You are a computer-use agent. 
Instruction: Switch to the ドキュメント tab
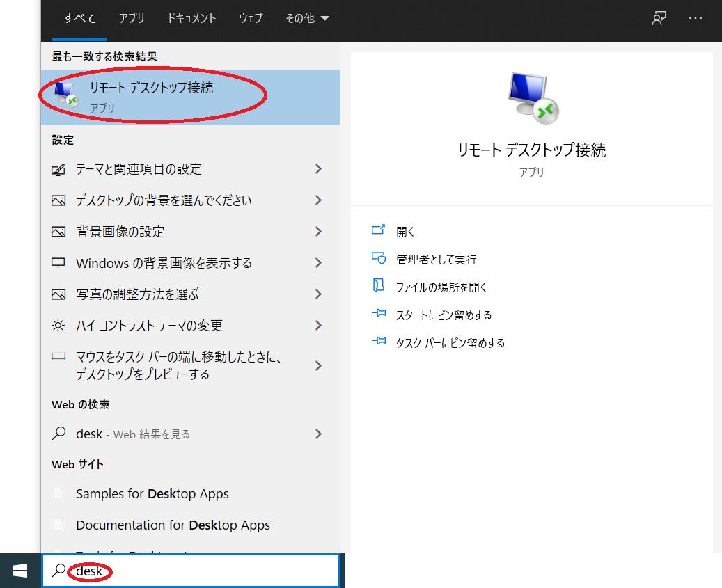pos(191,19)
